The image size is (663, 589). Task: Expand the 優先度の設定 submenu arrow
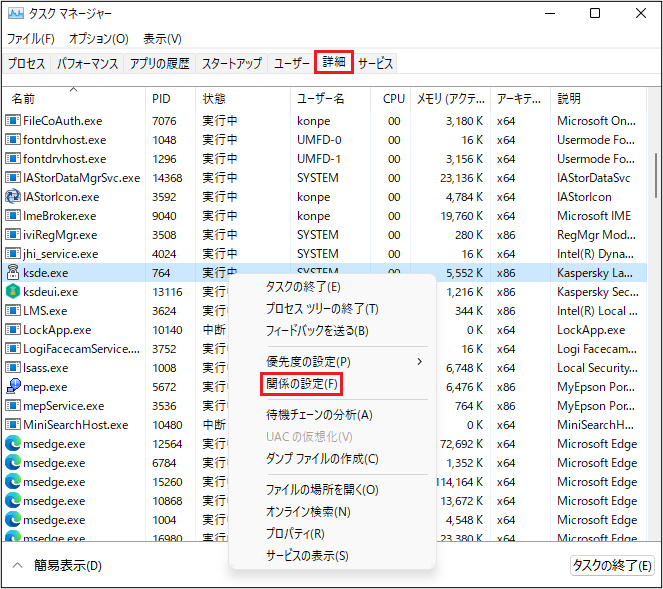click(x=419, y=362)
